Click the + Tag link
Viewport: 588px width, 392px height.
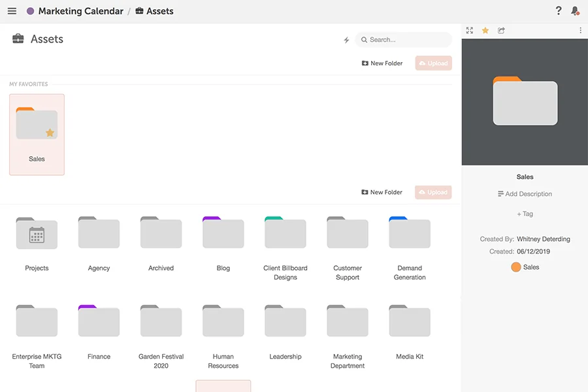click(x=525, y=214)
